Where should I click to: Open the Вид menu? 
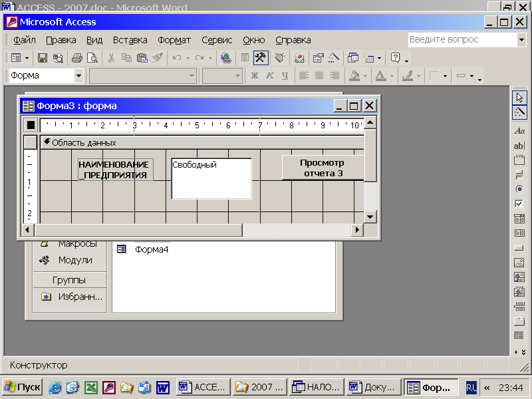click(94, 40)
